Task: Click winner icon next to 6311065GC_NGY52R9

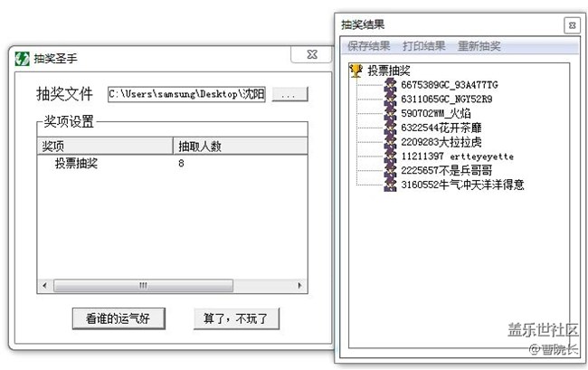Action: click(x=391, y=100)
